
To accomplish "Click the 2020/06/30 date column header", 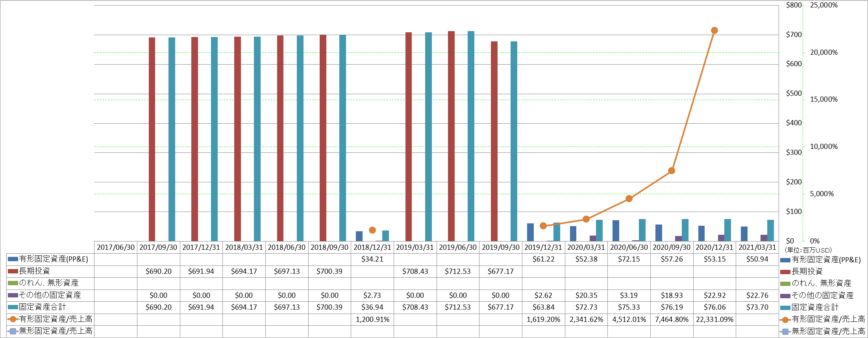I will [629, 247].
